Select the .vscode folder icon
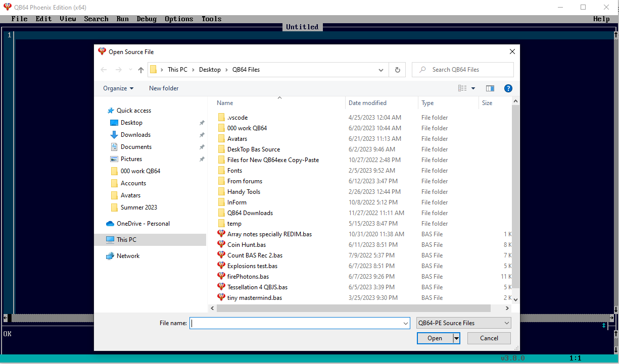Screen dimensions: 619x364 tap(221, 118)
